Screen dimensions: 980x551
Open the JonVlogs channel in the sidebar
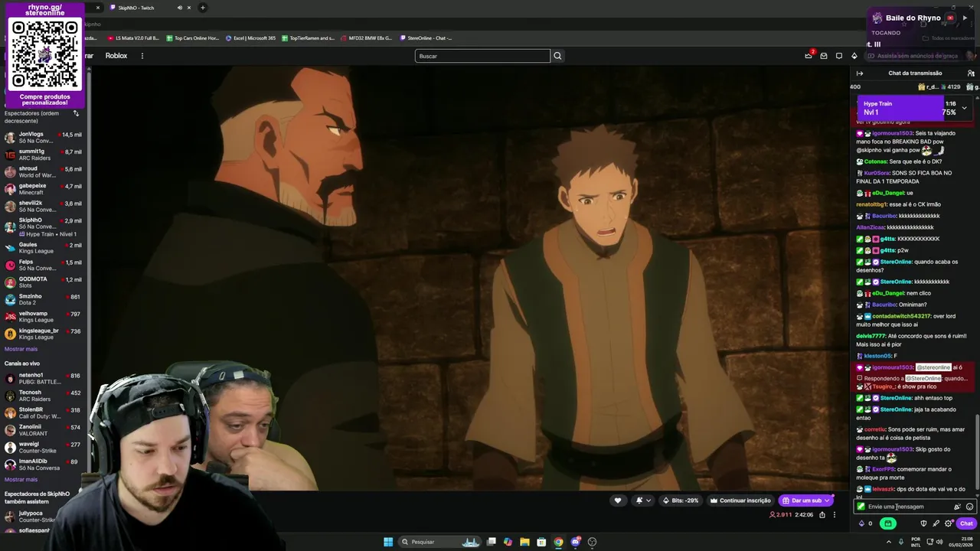pyautogui.click(x=44, y=138)
